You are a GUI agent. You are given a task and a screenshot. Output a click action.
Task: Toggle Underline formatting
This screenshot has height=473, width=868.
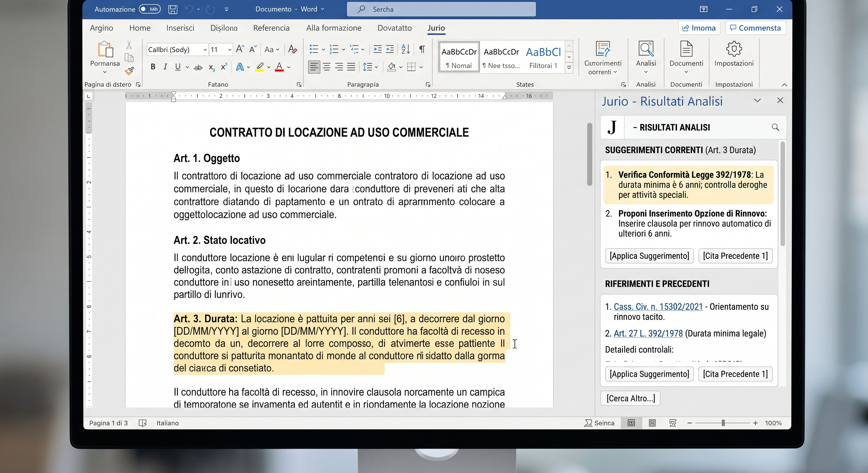click(178, 67)
